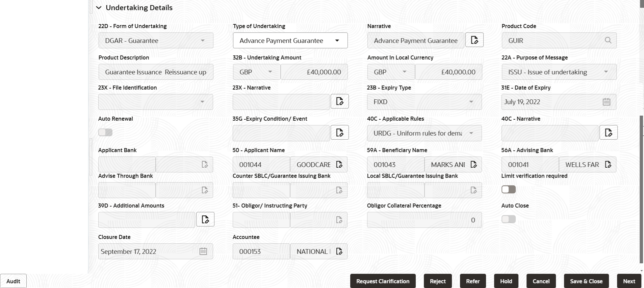This screenshot has width=644, height=288.
Task: Open the 35G Expiry Condition edit icon
Action: point(339,133)
